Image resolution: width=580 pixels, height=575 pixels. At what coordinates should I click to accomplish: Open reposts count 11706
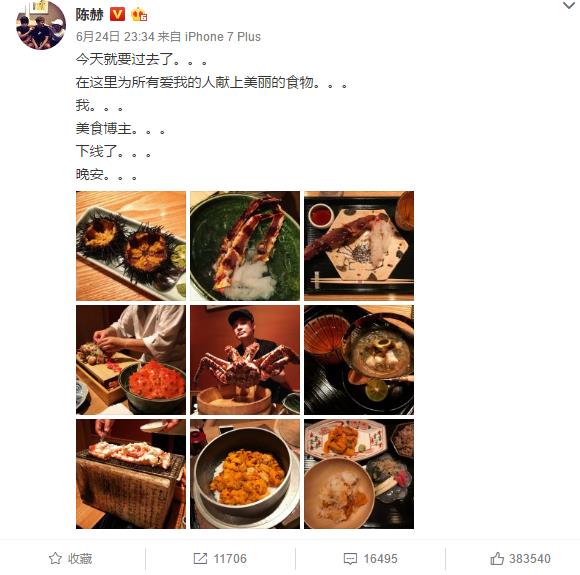click(230, 559)
